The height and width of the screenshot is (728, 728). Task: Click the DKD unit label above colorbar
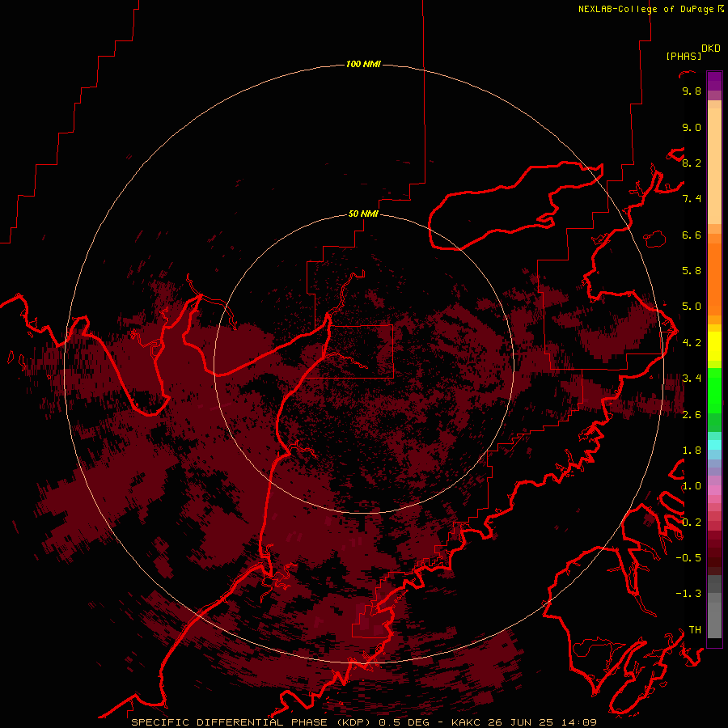711,49
